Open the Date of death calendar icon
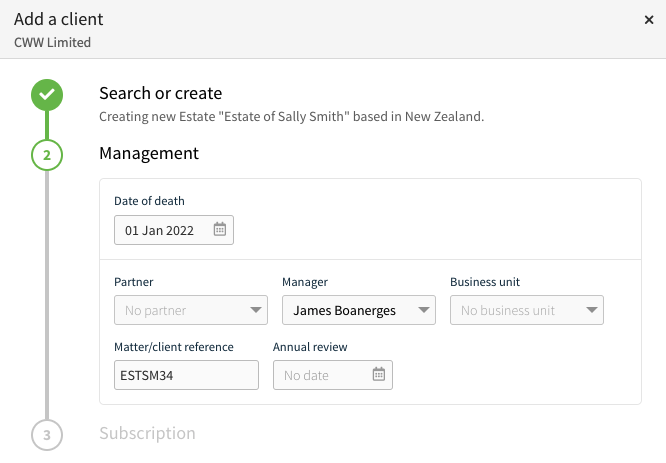Screen dimensions: 666x463 220,229
